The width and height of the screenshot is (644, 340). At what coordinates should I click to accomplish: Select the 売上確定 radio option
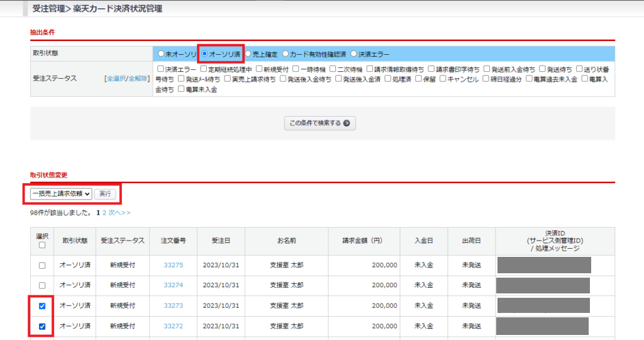(x=248, y=54)
